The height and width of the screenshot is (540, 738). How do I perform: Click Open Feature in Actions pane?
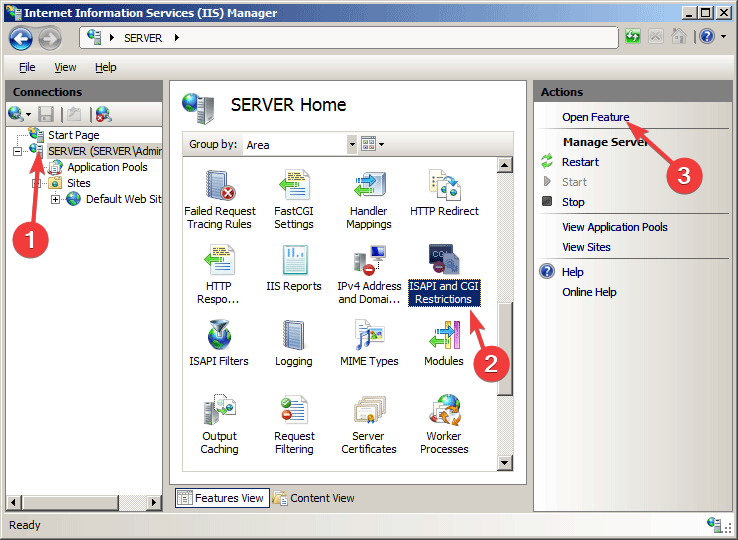[x=595, y=117]
